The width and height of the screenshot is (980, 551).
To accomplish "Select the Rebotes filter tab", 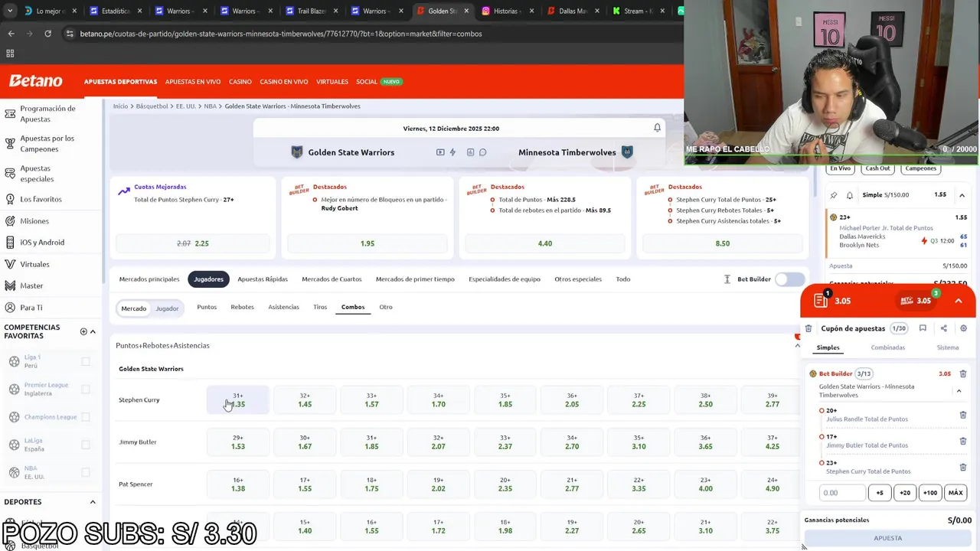I will 242,307.
